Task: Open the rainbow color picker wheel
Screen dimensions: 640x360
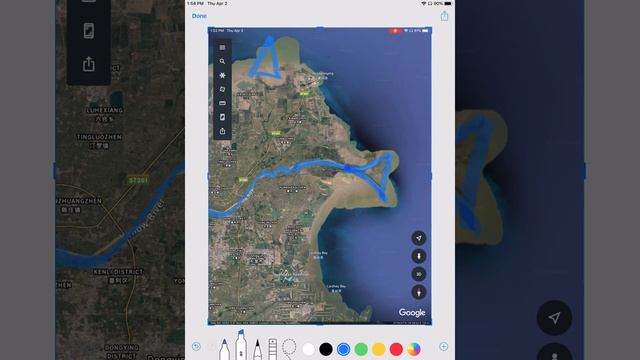Action: 414,349
